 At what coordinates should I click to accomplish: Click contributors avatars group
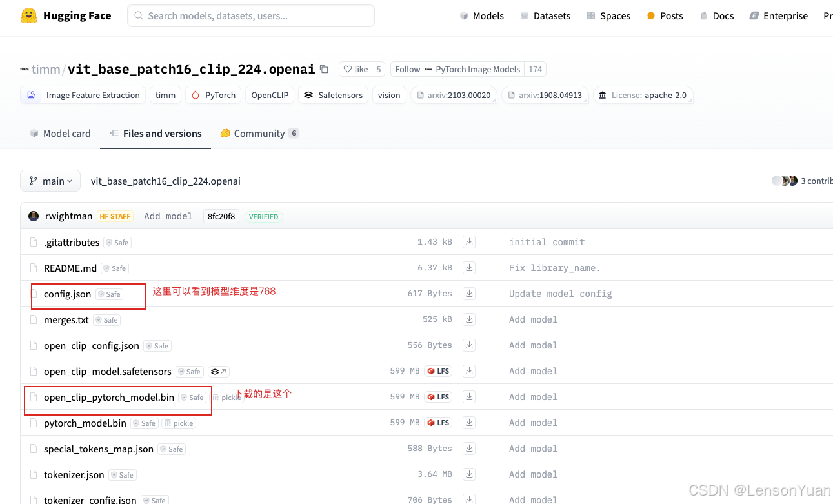(x=785, y=181)
